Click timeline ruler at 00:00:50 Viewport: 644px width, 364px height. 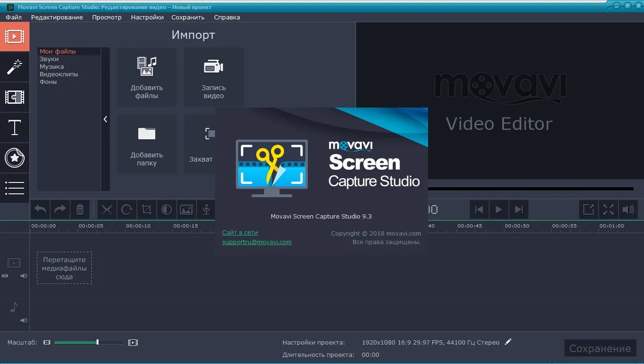coord(517,226)
